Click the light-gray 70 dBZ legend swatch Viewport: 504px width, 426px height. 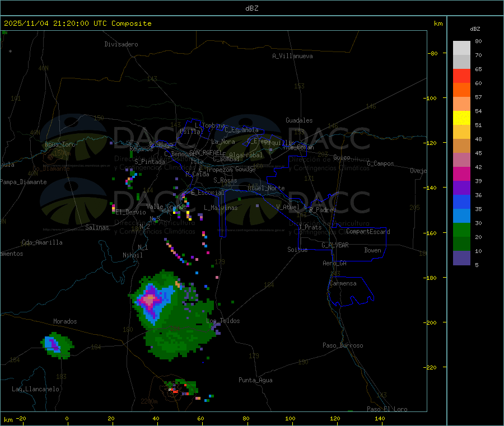[461, 62]
